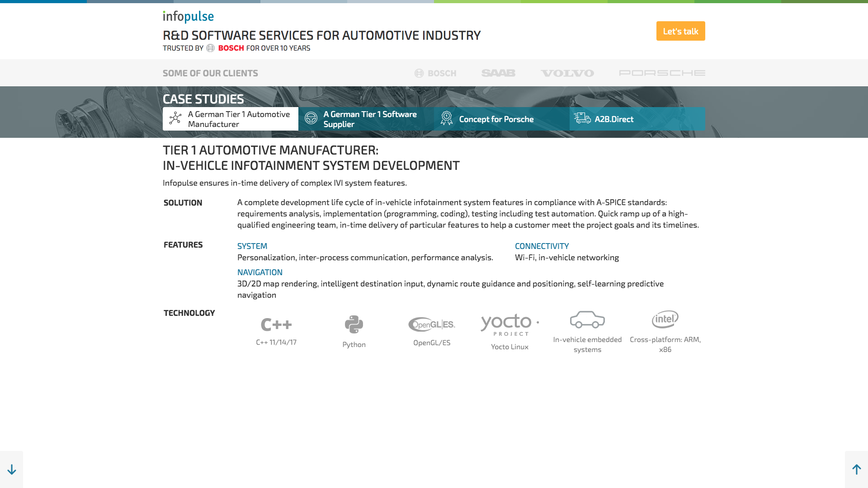
Task: Click the scroll down arrow button
Action: coord(11,469)
